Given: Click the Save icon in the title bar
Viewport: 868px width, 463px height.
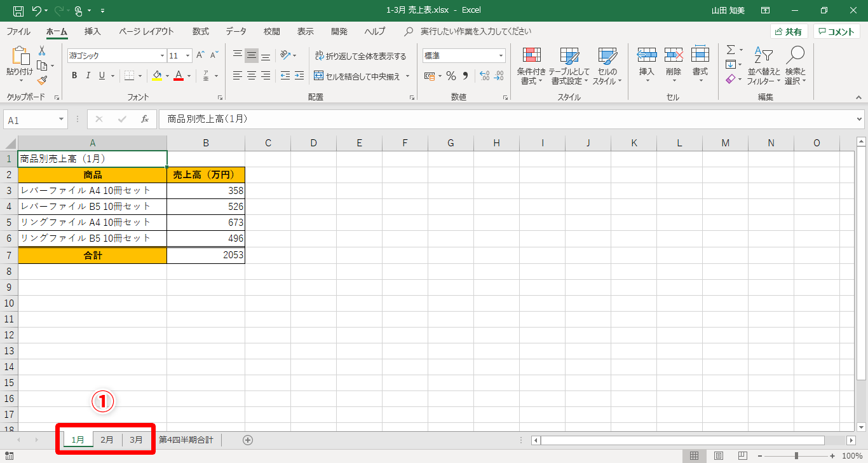Looking at the screenshot, I should 18,10.
